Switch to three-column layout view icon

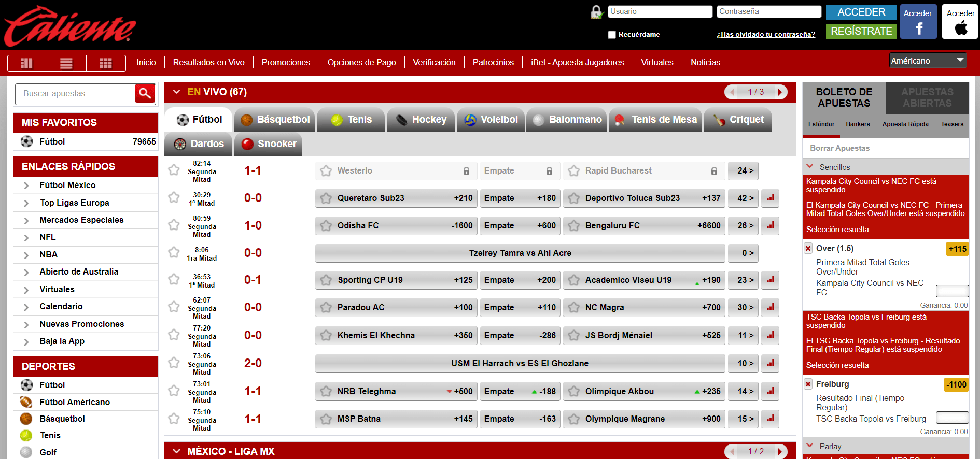point(27,63)
